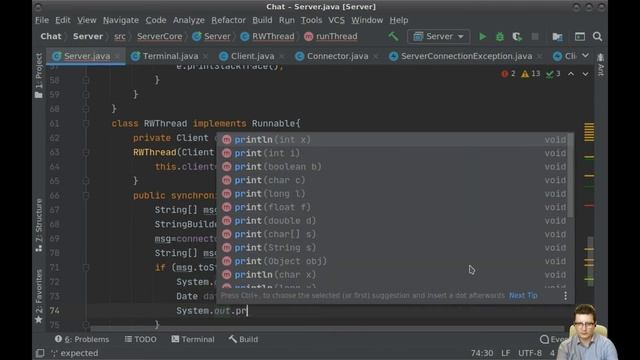Click the LF line separator indicator
Viewport: 640px width, 360px height.
[506, 353]
